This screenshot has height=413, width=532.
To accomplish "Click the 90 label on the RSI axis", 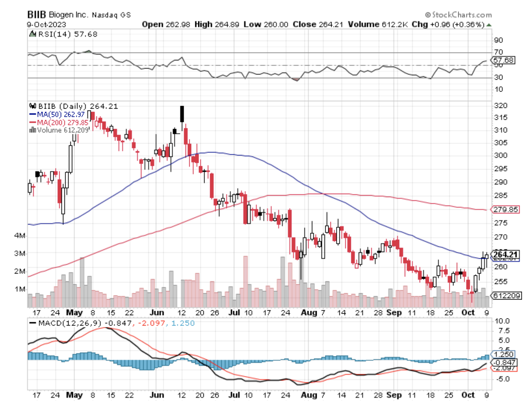I will [498, 40].
